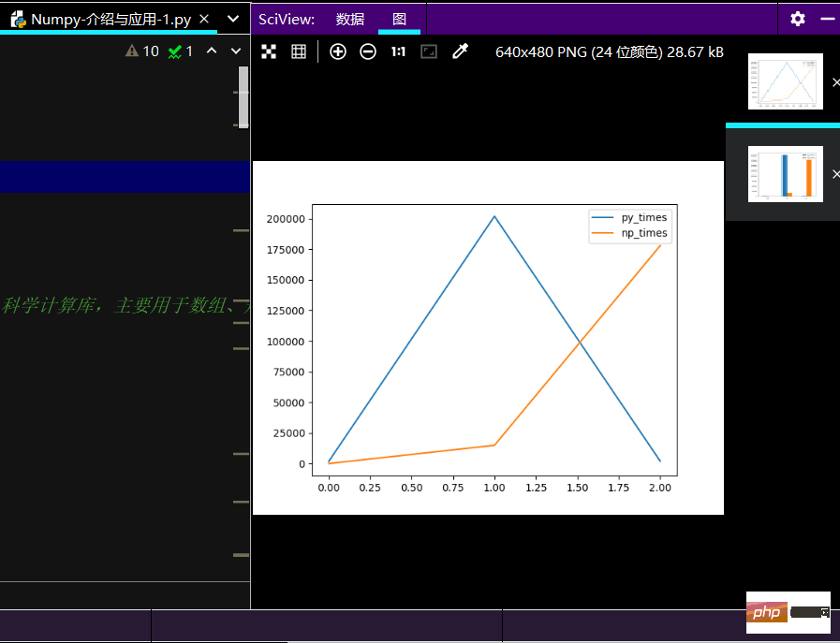Close the bar chart thumbnail

pyautogui.click(x=835, y=174)
